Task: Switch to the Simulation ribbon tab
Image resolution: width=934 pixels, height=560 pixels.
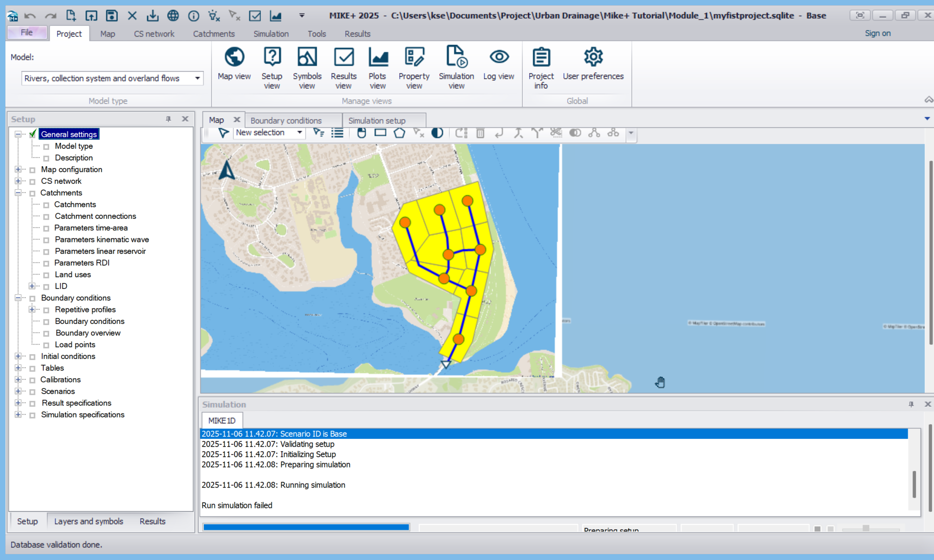Action: (x=270, y=34)
